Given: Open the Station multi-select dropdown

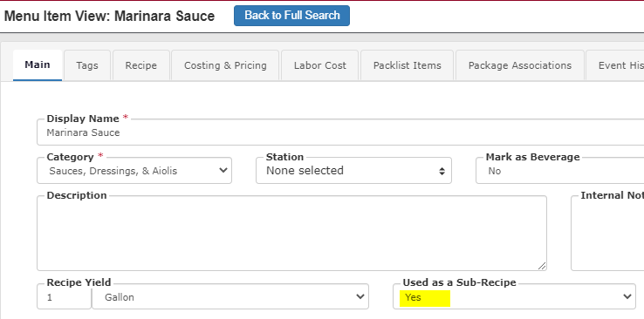Looking at the screenshot, I should point(353,171).
